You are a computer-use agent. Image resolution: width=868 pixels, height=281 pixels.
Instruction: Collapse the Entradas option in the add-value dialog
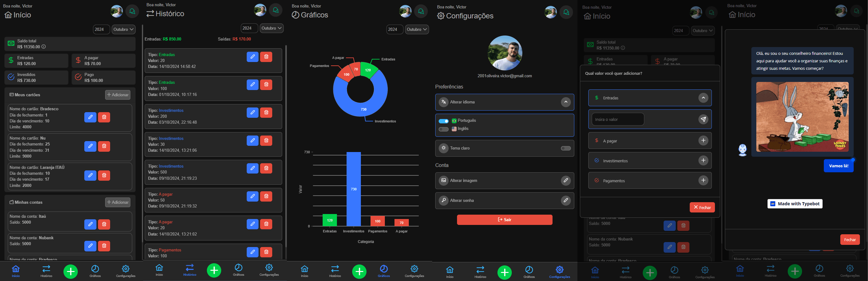tap(703, 98)
